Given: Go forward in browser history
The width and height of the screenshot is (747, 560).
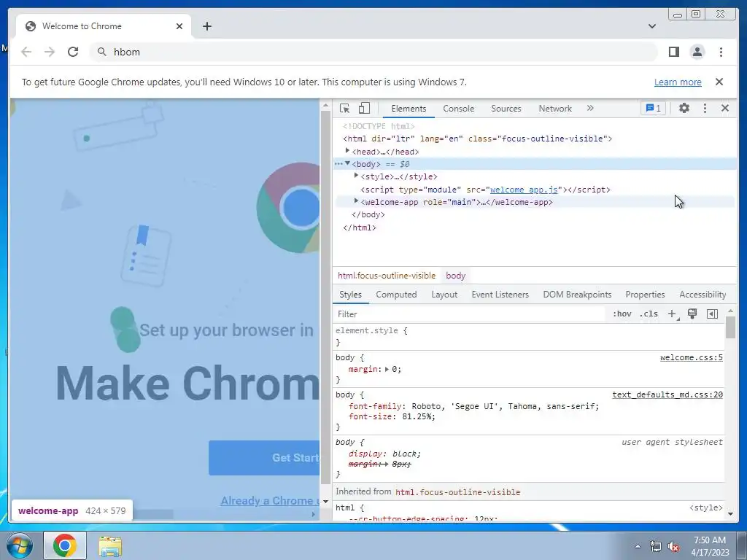Looking at the screenshot, I should pos(50,52).
